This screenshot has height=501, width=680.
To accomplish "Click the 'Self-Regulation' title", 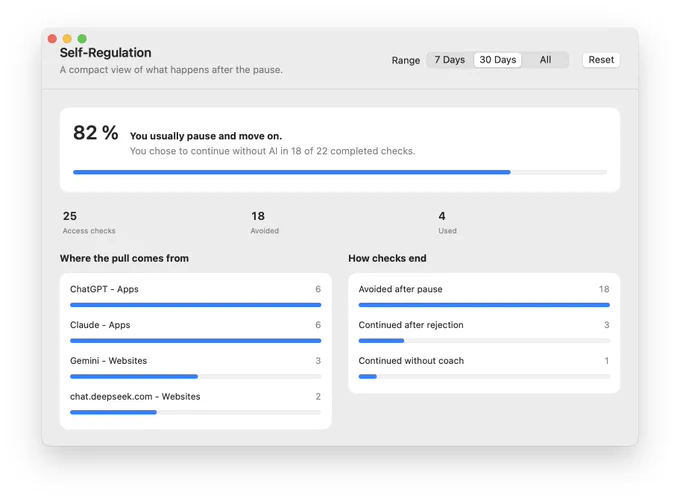I will pos(105,52).
